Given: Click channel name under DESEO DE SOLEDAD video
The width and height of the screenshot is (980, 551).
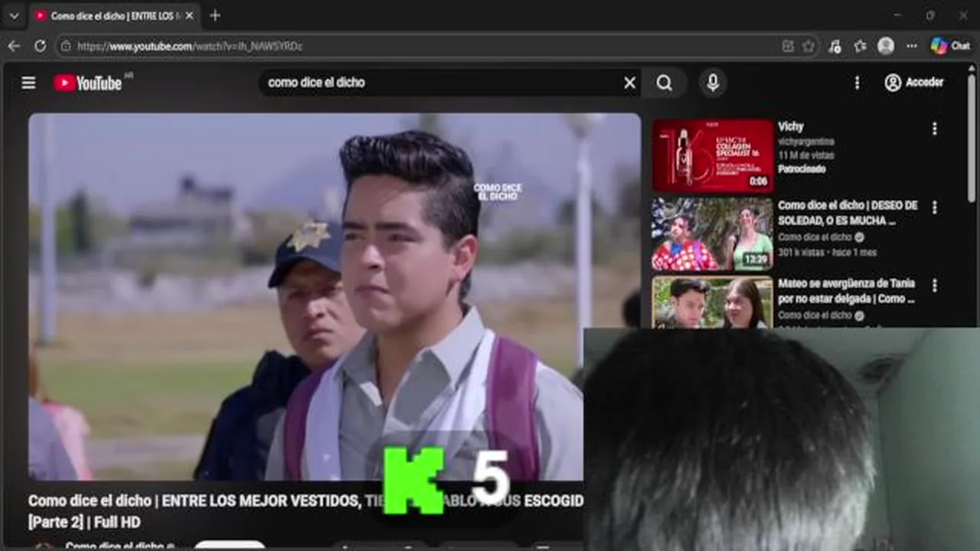Looking at the screenshot, I should point(815,237).
